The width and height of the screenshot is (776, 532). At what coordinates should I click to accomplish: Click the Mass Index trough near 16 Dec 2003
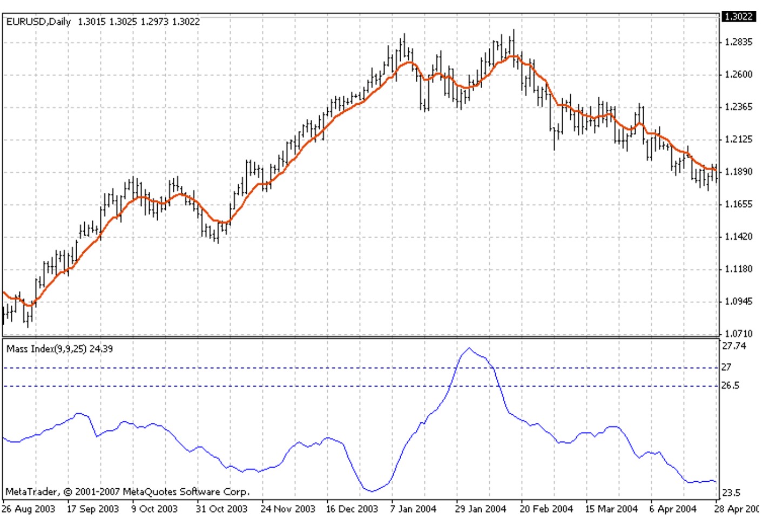tap(372, 490)
